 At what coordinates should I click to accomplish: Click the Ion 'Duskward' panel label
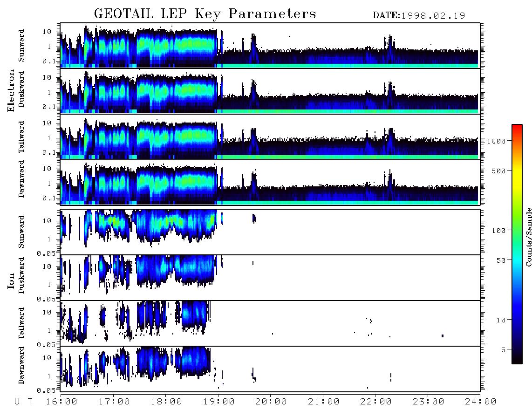[21, 275]
